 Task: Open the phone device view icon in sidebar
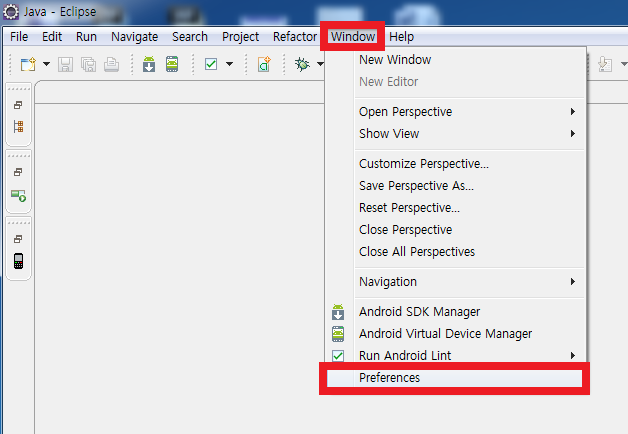click(18, 261)
